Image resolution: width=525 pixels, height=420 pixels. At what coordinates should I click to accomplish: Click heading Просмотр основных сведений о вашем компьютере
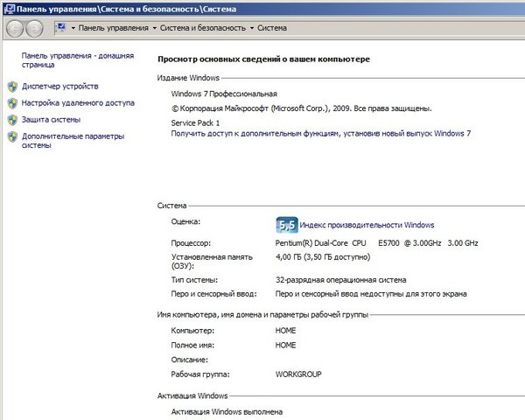click(x=264, y=59)
